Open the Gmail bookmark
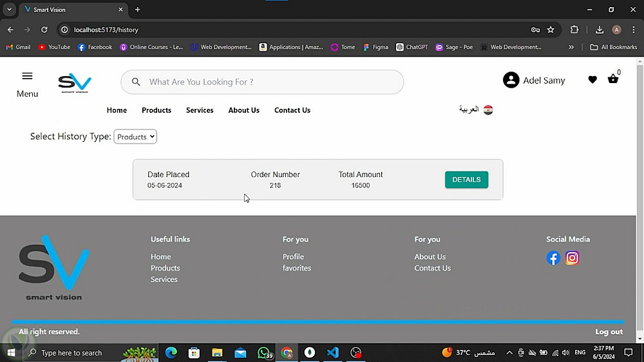This screenshot has width=644, height=362. [18, 47]
